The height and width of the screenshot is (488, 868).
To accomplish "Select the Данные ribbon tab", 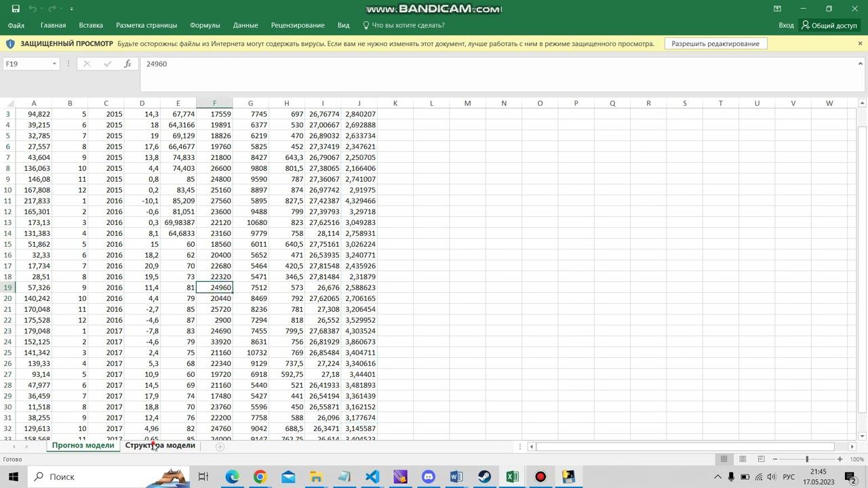I will (245, 25).
